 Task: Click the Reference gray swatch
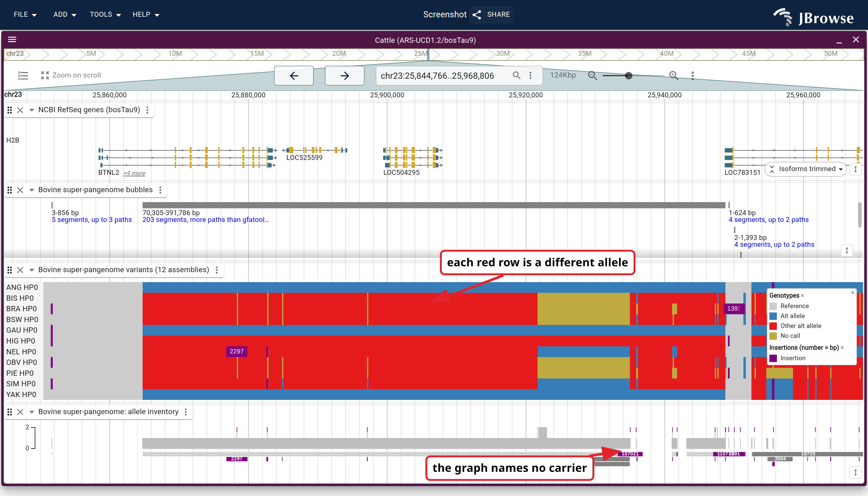click(x=773, y=306)
